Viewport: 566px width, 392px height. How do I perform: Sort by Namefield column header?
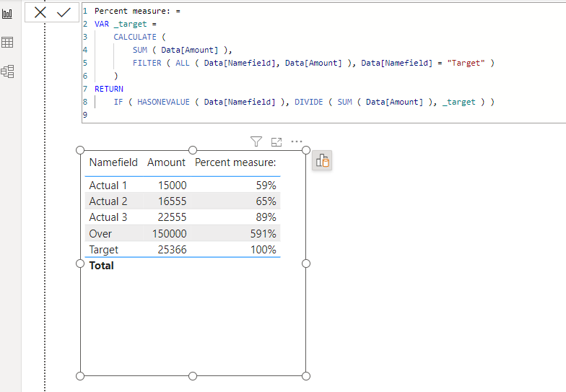pos(113,162)
